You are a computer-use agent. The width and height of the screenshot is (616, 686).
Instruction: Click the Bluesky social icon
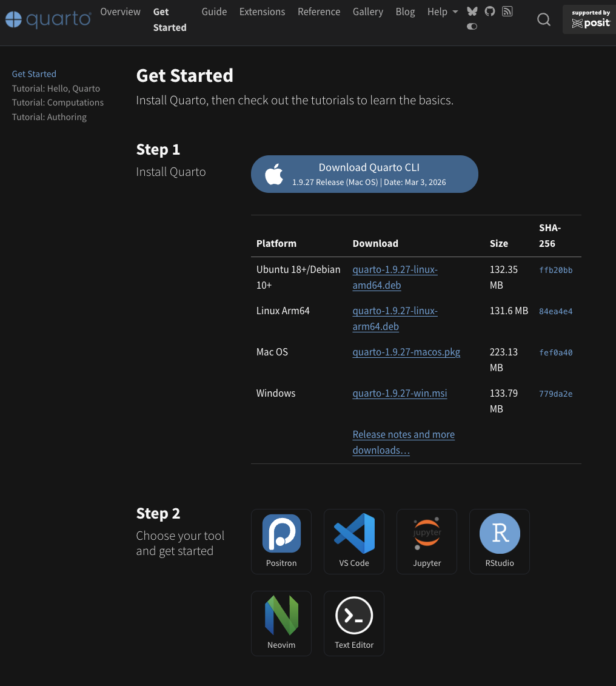pyautogui.click(x=472, y=11)
